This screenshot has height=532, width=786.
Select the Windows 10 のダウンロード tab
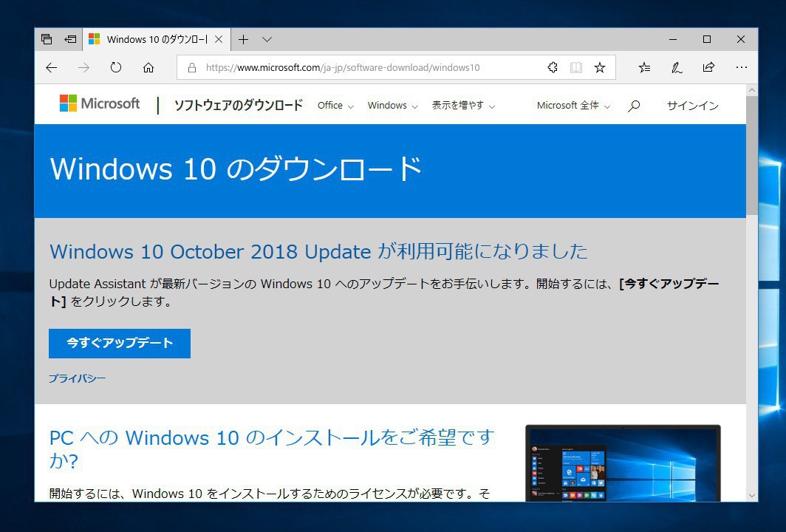(x=156, y=39)
